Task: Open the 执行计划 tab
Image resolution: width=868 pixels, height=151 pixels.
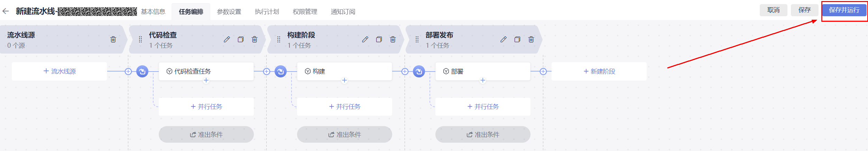Action: 267,12
